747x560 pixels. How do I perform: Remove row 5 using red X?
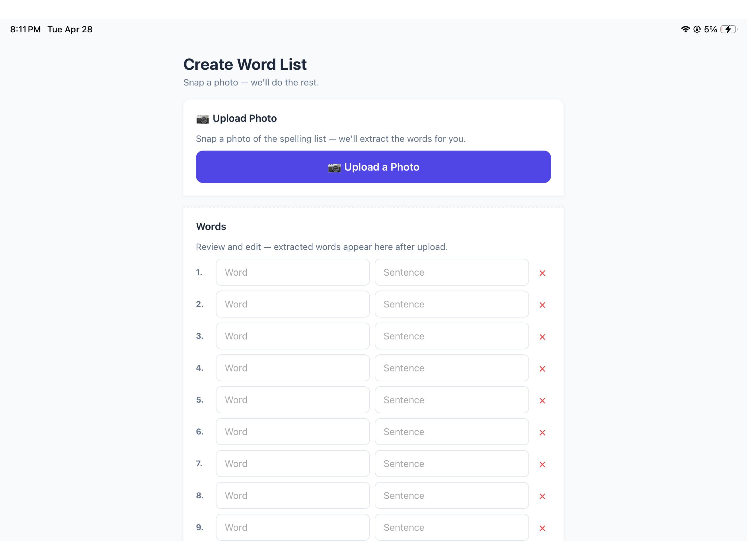coord(542,401)
